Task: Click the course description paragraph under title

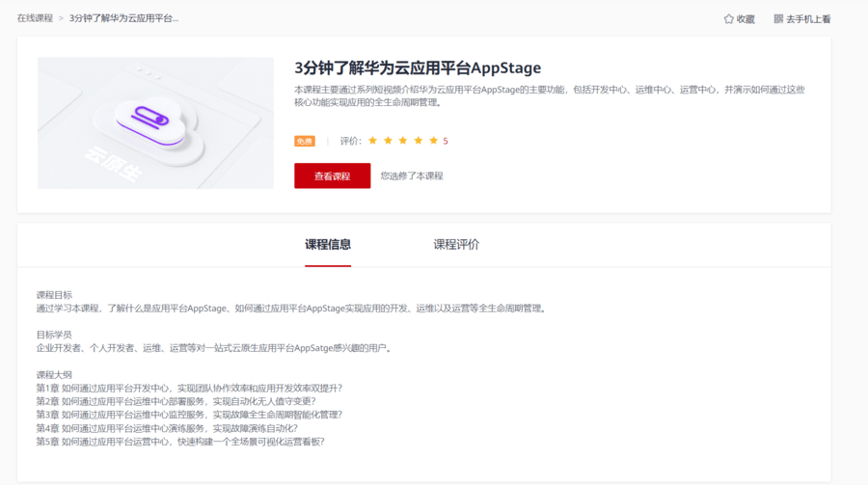Action: pyautogui.click(x=549, y=95)
